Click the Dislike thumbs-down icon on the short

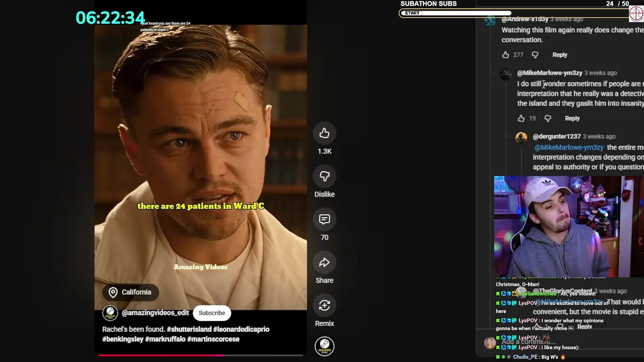325,176
